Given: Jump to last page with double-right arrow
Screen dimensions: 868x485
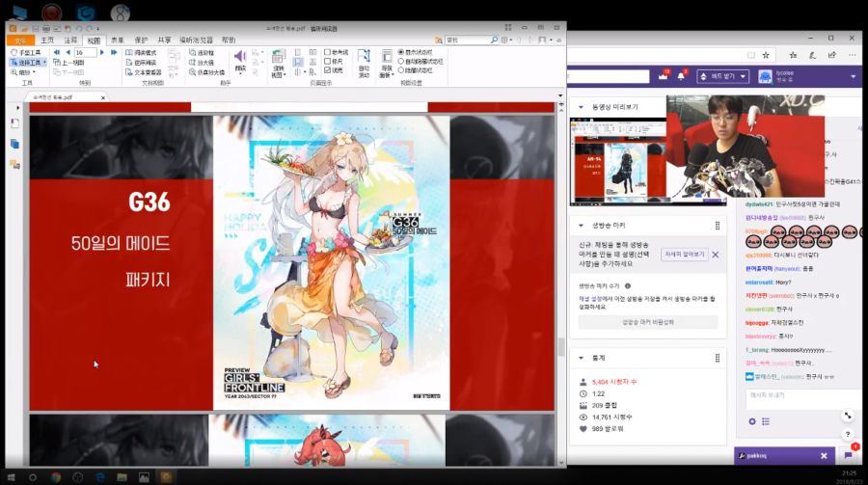Looking at the screenshot, I should pos(114,53).
